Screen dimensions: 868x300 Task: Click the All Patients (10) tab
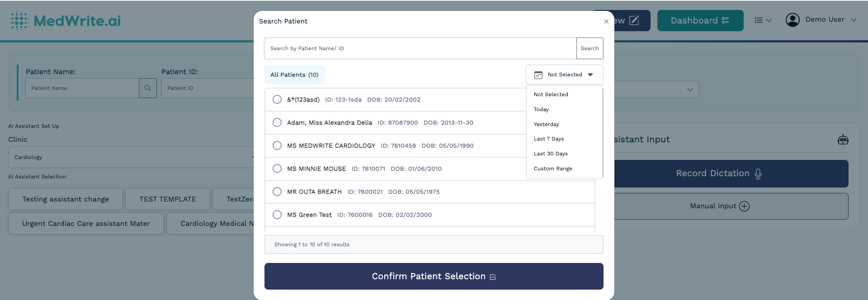(x=294, y=75)
